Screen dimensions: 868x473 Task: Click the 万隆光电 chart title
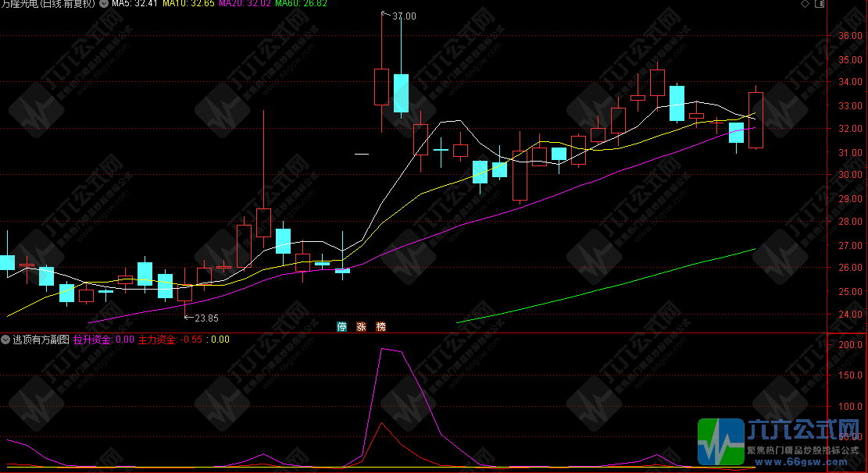point(47,4)
